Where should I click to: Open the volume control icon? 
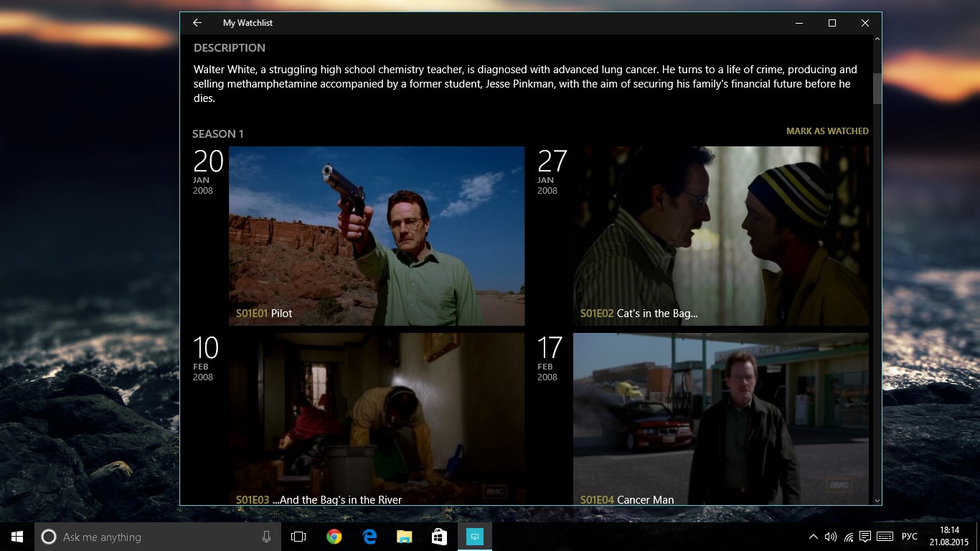pos(831,537)
